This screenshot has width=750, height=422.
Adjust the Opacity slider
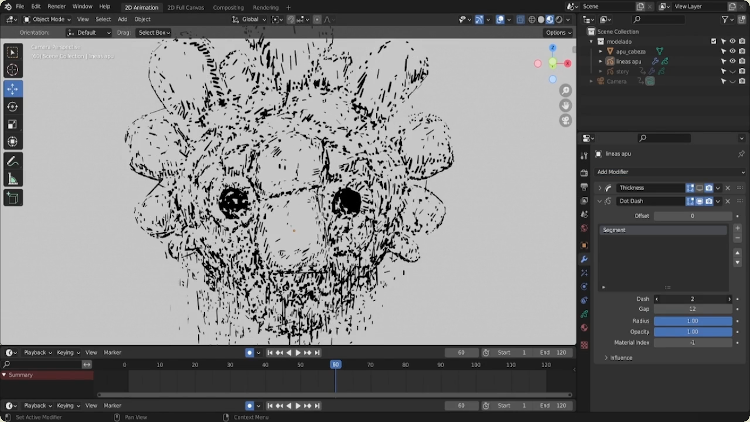(692, 331)
